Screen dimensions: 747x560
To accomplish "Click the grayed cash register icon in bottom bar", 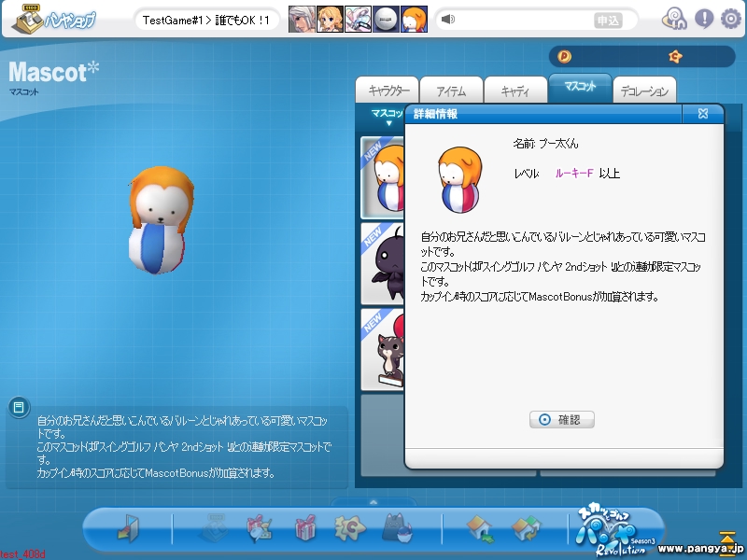I will click(x=215, y=527).
